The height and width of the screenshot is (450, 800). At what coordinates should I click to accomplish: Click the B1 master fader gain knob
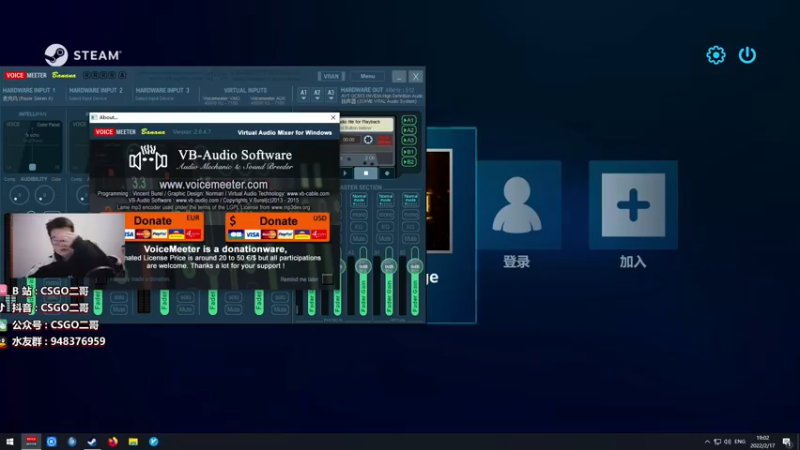coord(389,266)
